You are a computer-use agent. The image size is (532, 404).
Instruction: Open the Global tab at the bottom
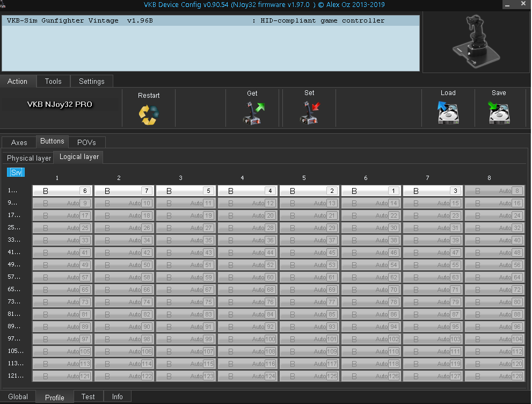point(18,397)
